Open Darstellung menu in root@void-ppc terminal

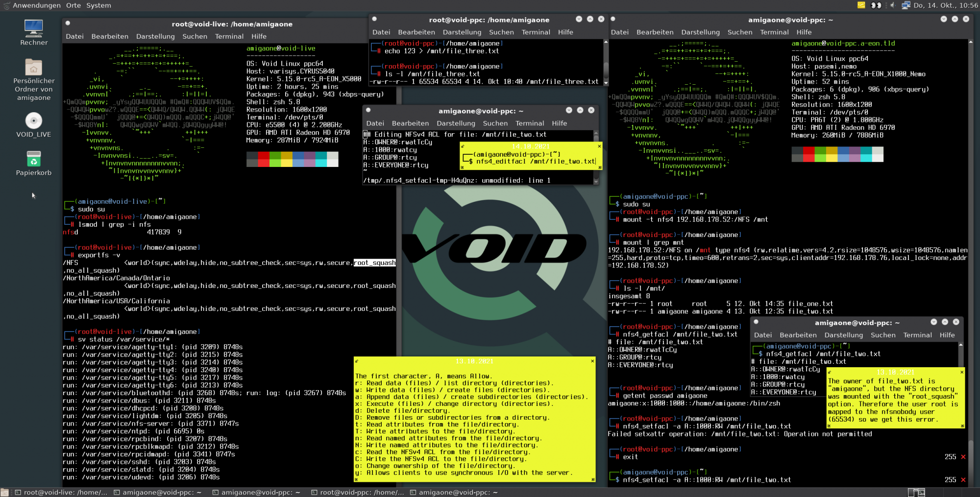click(x=462, y=32)
